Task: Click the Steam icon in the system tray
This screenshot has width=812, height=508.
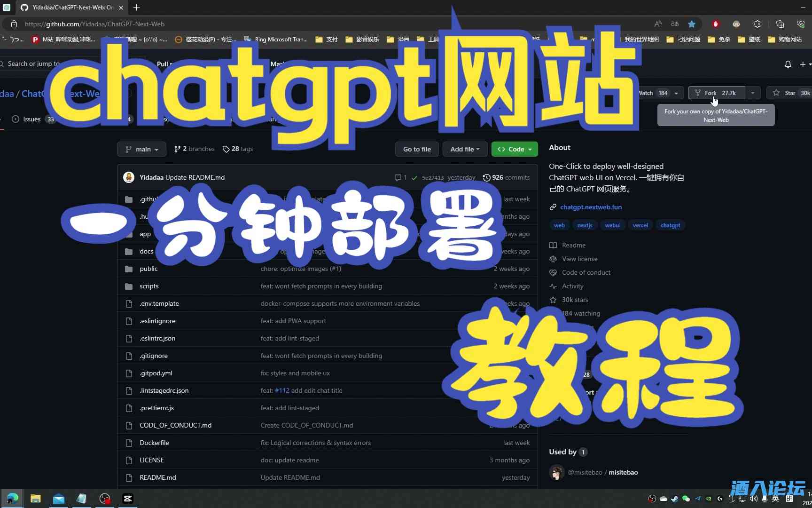Action: point(675,499)
